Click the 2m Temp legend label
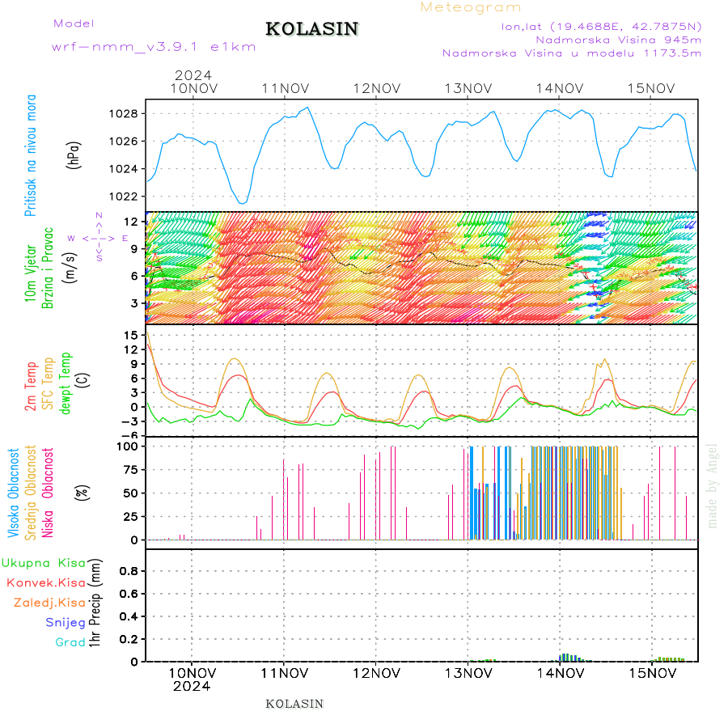The height and width of the screenshot is (728, 728). 30,387
